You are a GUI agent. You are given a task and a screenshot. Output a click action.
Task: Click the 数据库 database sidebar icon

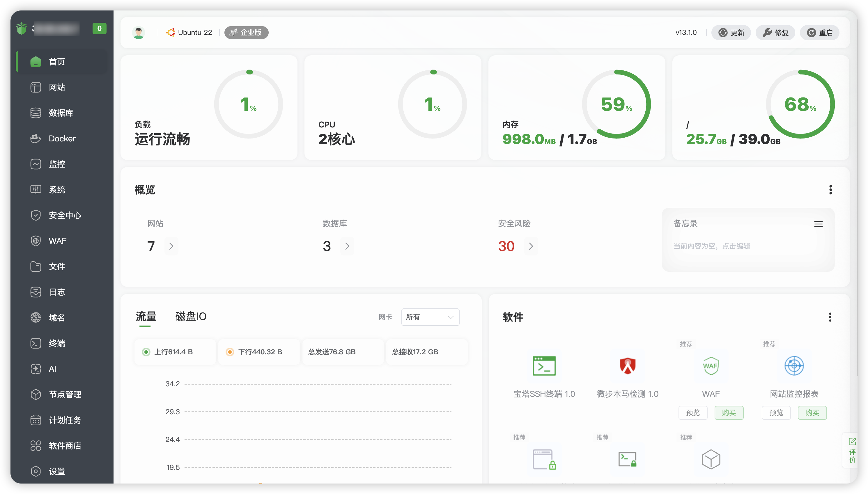(x=36, y=113)
